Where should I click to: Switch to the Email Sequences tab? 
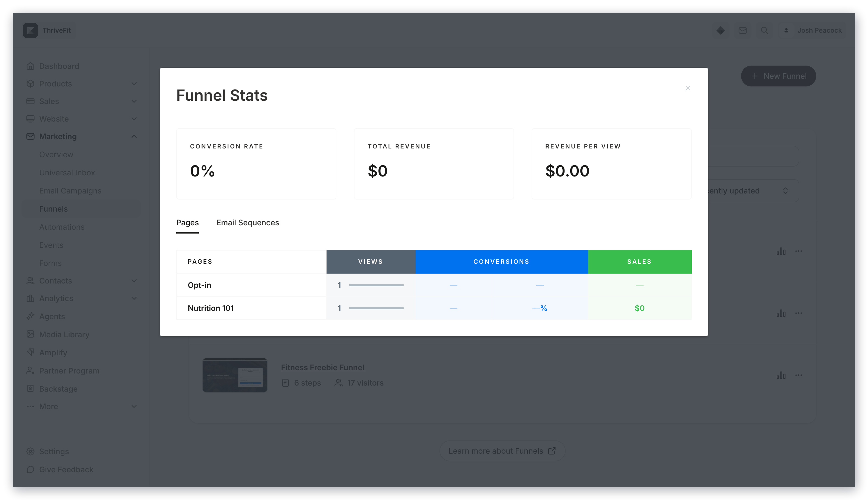click(x=248, y=223)
